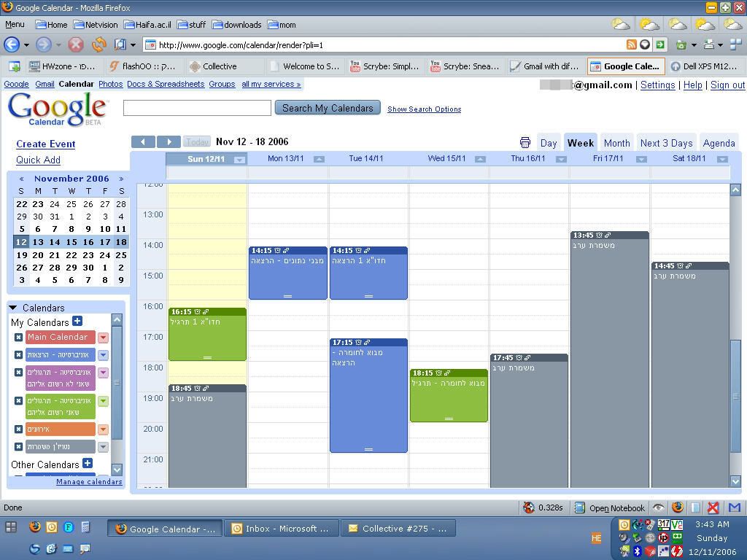Click the Bluetooth icon in system tray
The height and width of the screenshot is (560, 747).
pyautogui.click(x=638, y=551)
